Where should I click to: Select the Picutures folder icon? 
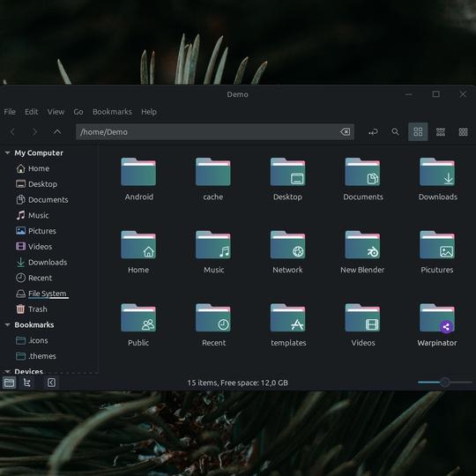click(437, 245)
